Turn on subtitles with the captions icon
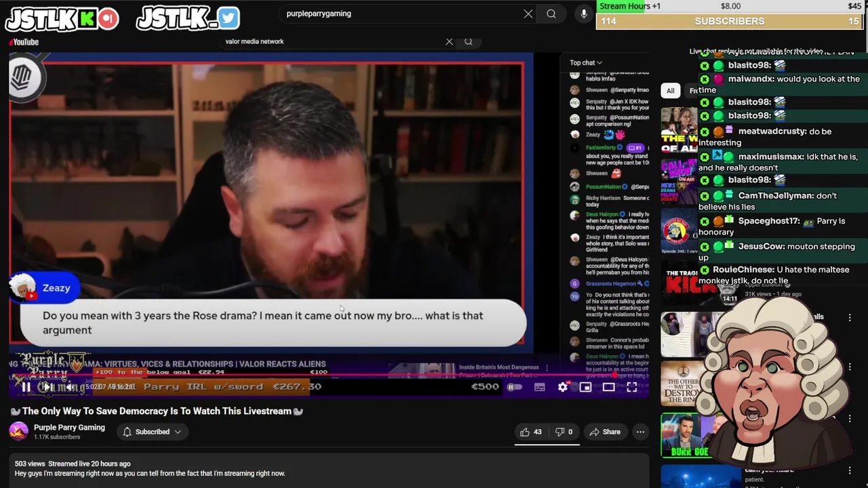Image resolution: width=868 pixels, height=488 pixels. (x=540, y=387)
